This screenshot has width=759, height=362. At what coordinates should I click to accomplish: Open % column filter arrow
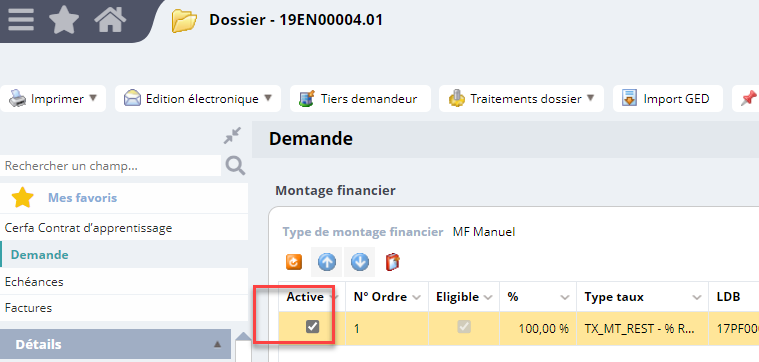click(x=564, y=297)
